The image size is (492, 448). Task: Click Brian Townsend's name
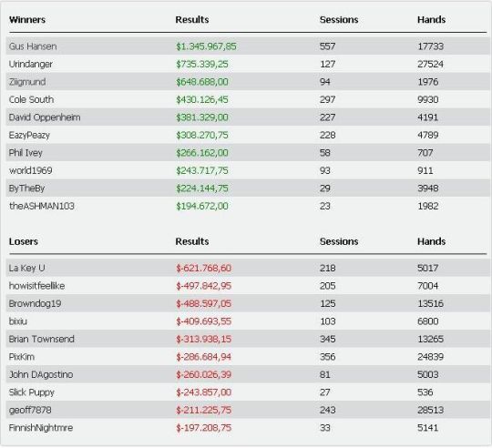click(x=41, y=339)
